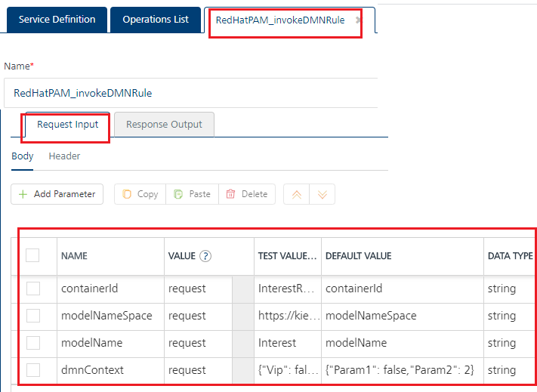Check the containerId row checkbox
537x392 pixels.
(x=32, y=289)
